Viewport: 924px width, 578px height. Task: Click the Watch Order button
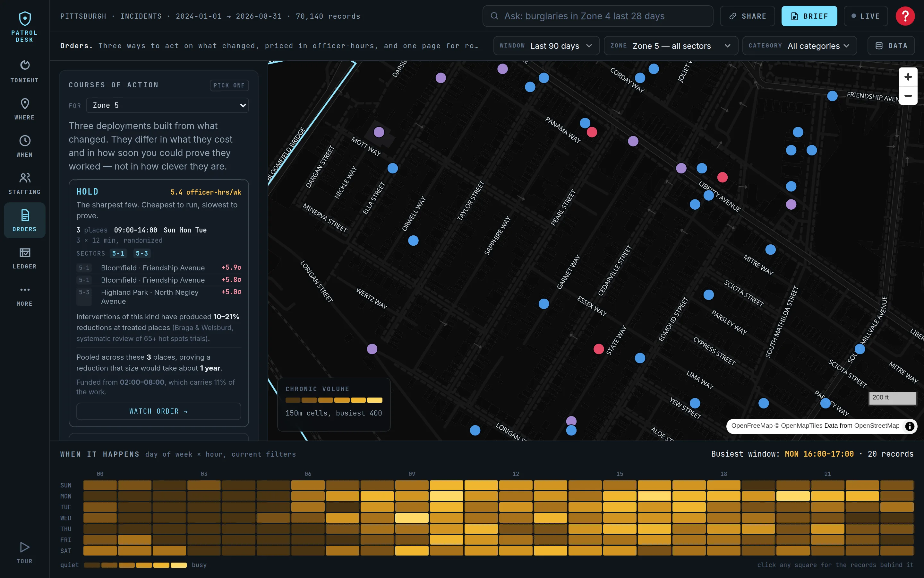(158, 411)
